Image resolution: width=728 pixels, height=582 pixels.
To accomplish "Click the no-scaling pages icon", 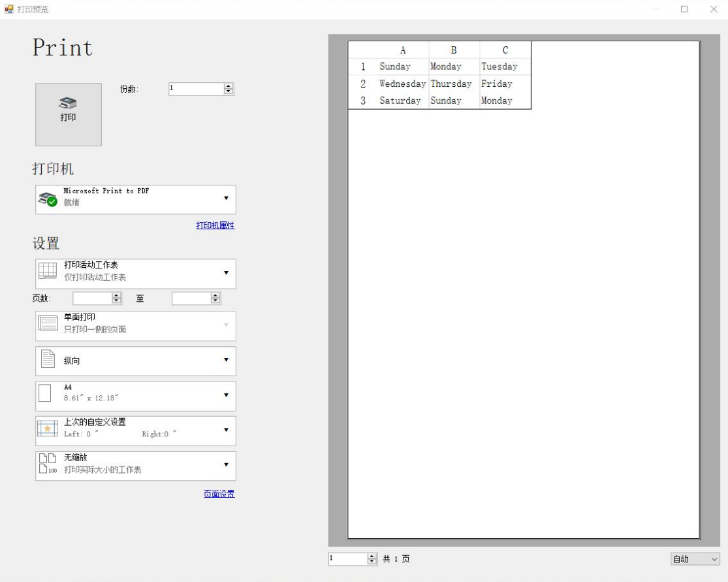I will [x=48, y=464].
